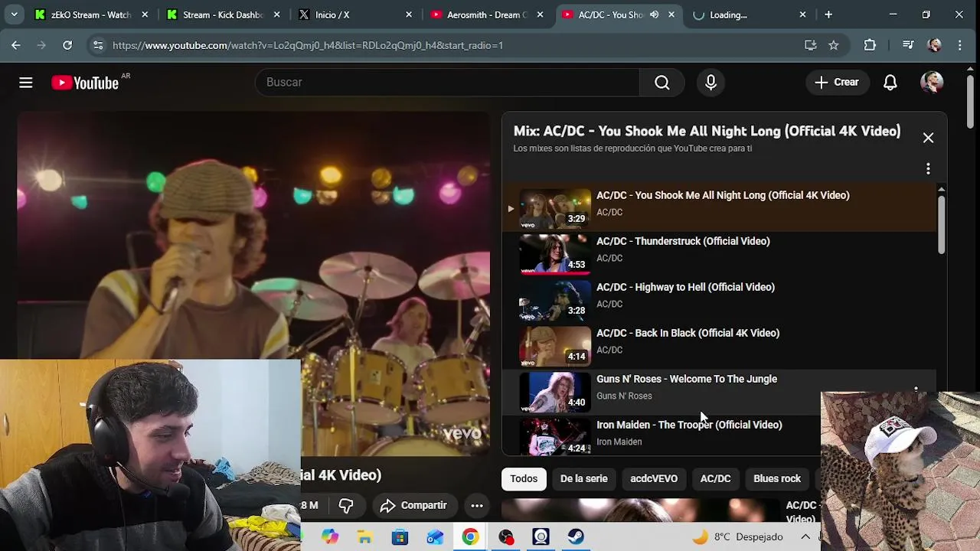The height and width of the screenshot is (551, 980).
Task: Open the YouTube hamburger guide menu
Action: click(26, 83)
